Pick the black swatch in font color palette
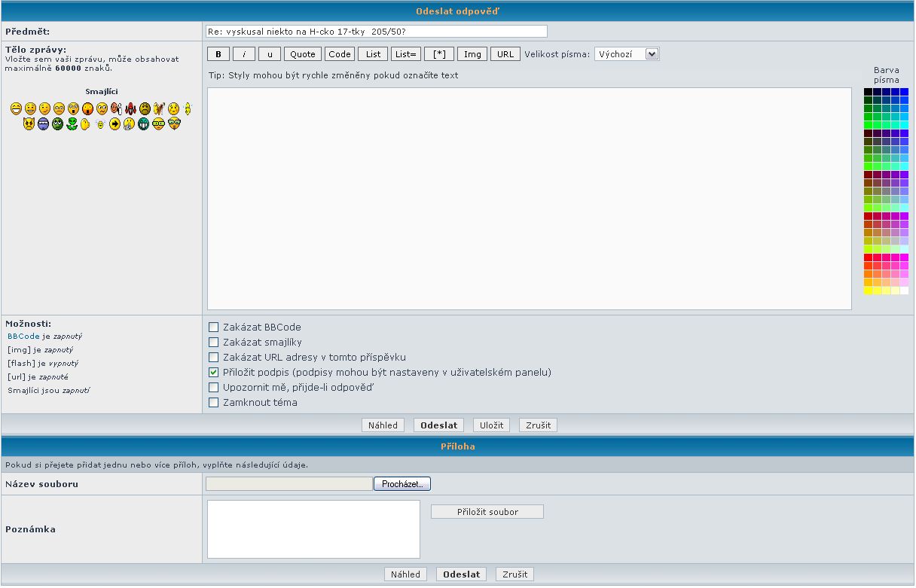 pos(868,92)
